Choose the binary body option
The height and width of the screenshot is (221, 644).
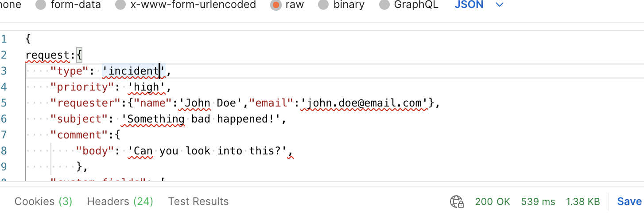tap(324, 5)
